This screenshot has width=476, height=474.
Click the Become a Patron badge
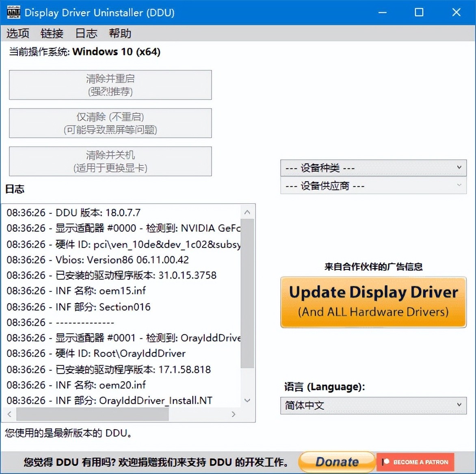[415, 461]
